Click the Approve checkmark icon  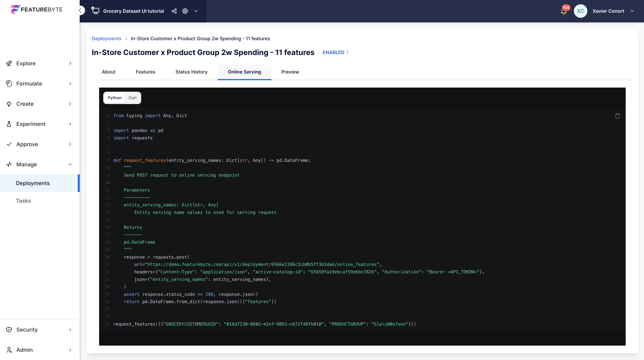coord(9,144)
